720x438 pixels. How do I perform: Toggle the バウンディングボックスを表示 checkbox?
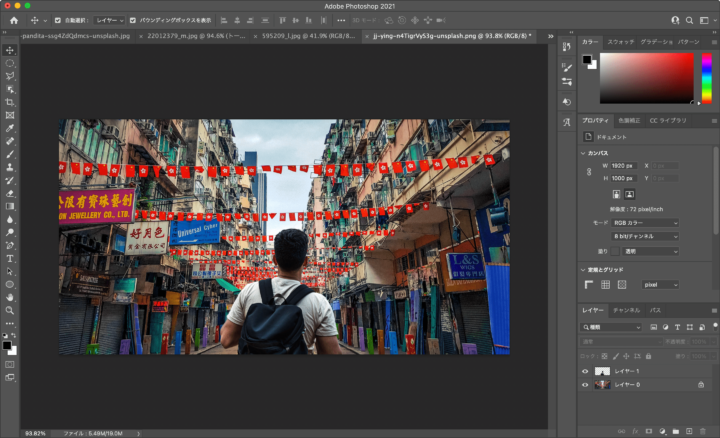click(133, 20)
